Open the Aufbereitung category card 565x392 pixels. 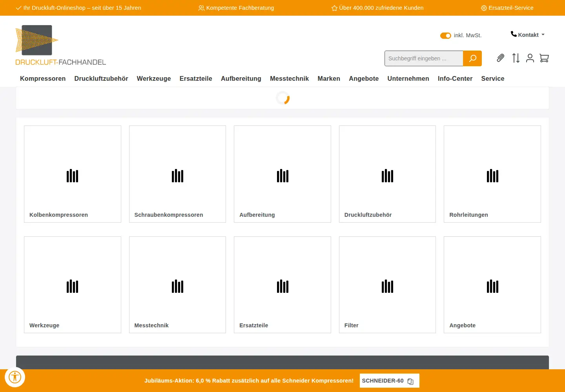[x=282, y=174]
